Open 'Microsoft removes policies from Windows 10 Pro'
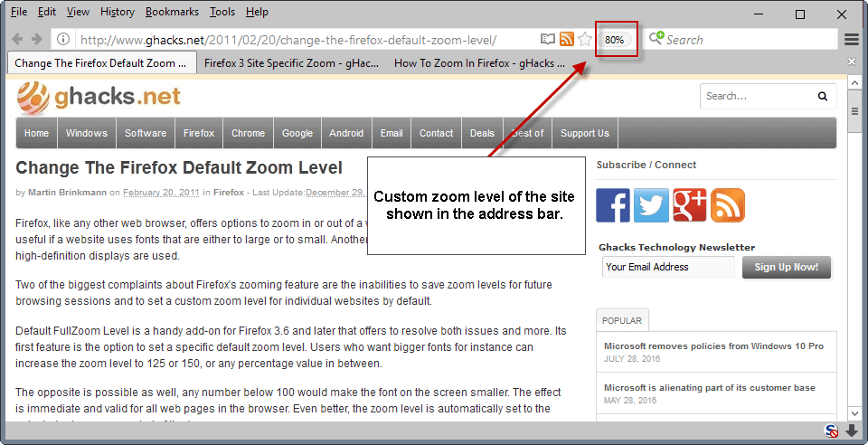The image size is (868, 445). pos(714,346)
